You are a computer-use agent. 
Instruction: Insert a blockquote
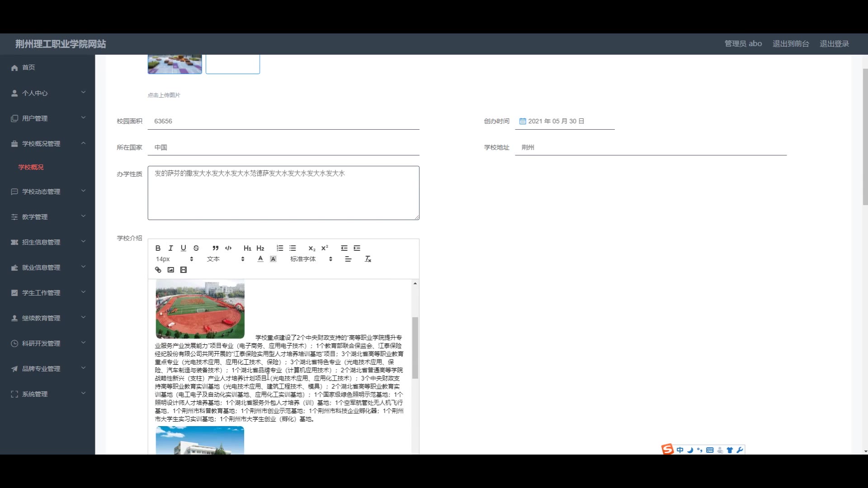coord(216,248)
